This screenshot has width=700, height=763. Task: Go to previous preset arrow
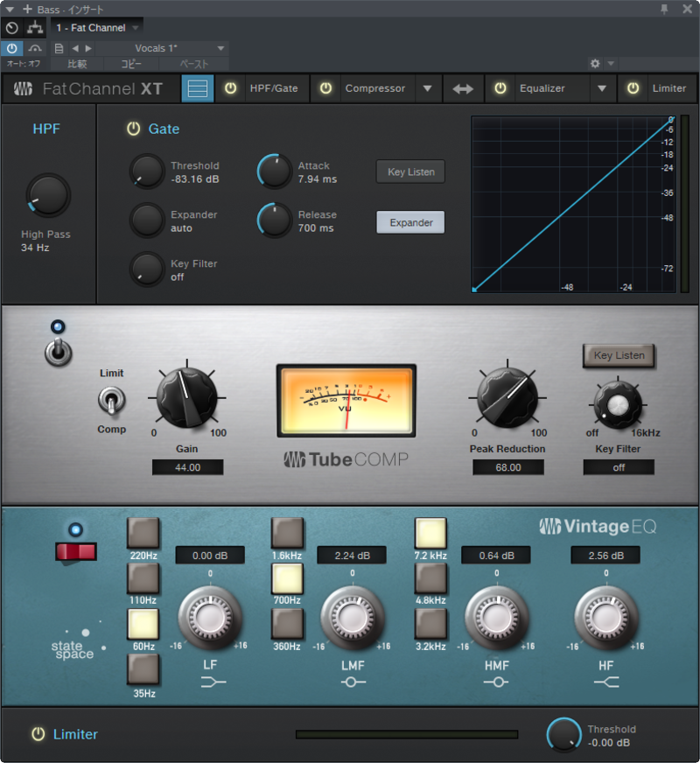point(75,48)
